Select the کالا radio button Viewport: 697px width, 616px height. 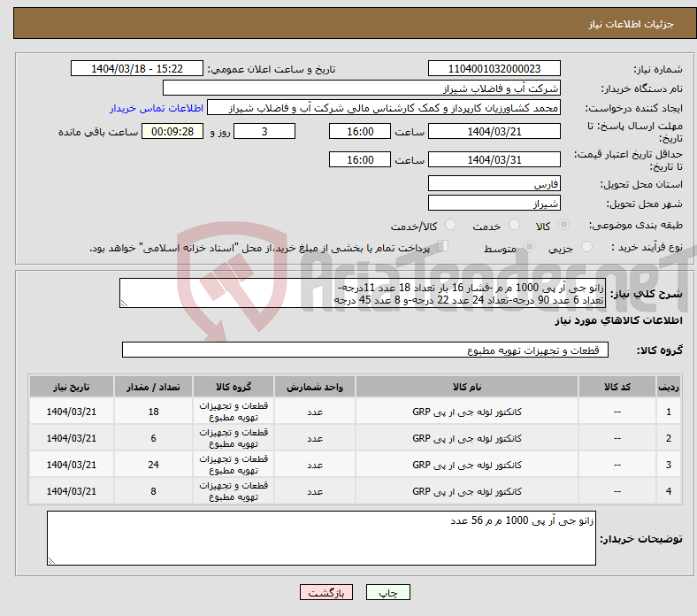pyautogui.click(x=563, y=225)
